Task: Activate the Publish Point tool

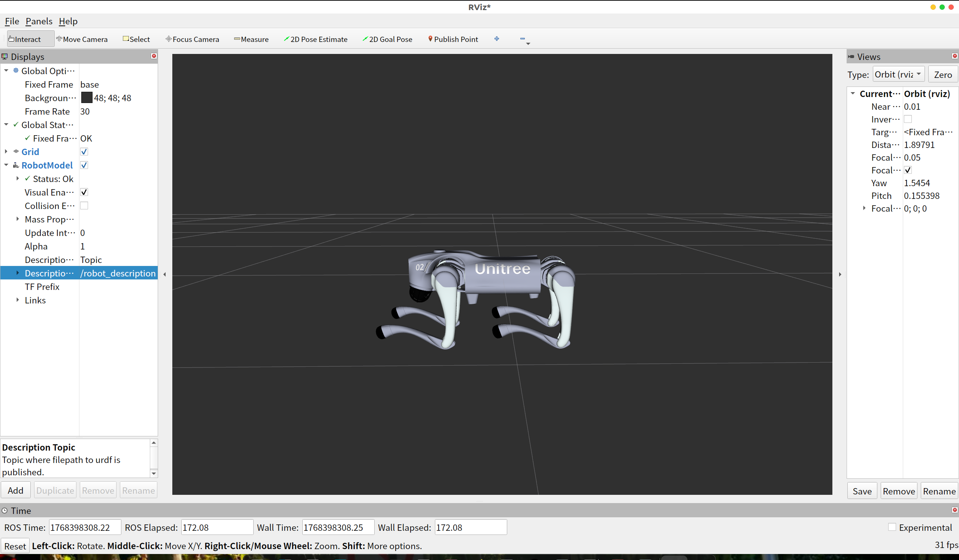Action: point(453,39)
